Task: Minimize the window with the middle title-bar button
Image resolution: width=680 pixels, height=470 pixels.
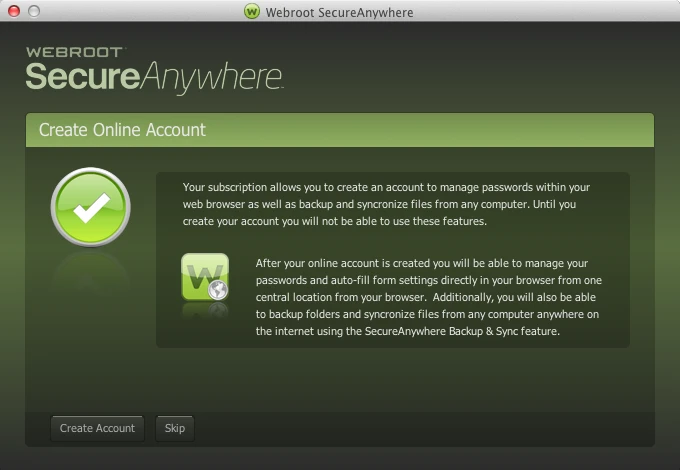Action: pos(33,12)
